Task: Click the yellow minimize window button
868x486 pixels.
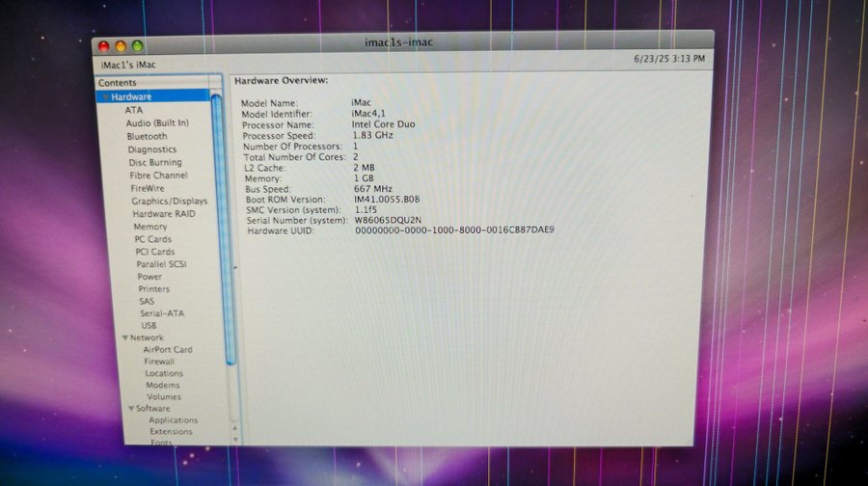Action: tap(121, 45)
